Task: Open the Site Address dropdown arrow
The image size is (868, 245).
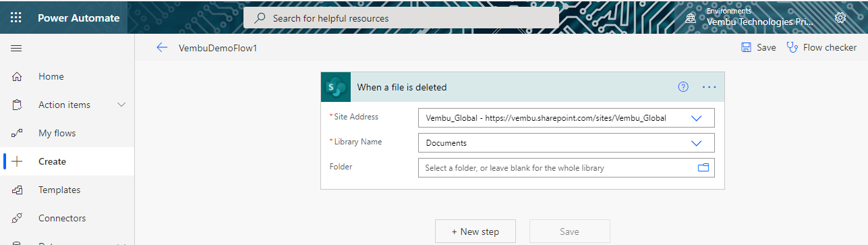Action: pyautogui.click(x=697, y=118)
